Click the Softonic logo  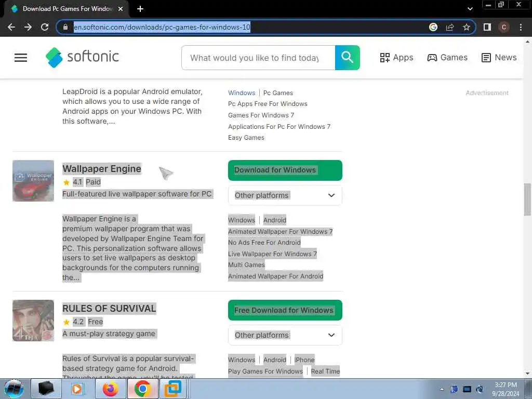click(x=83, y=57)
